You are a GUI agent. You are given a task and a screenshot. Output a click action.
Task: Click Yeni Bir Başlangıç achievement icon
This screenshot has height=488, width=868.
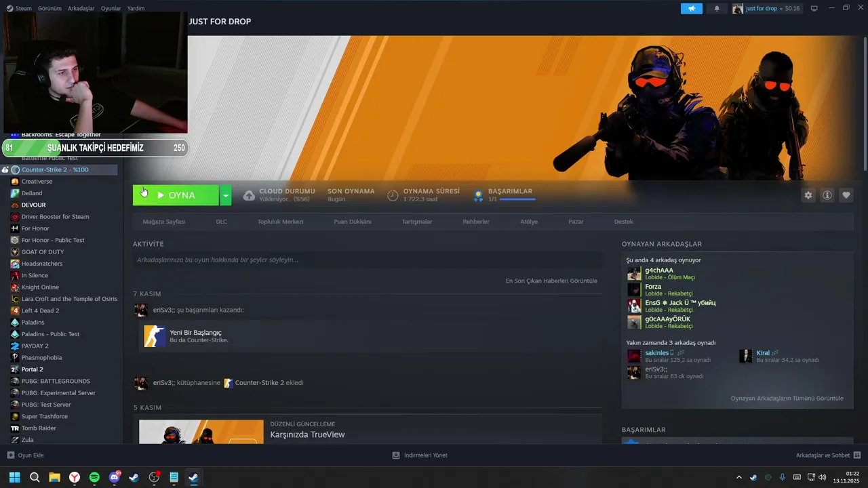[155, 336]
